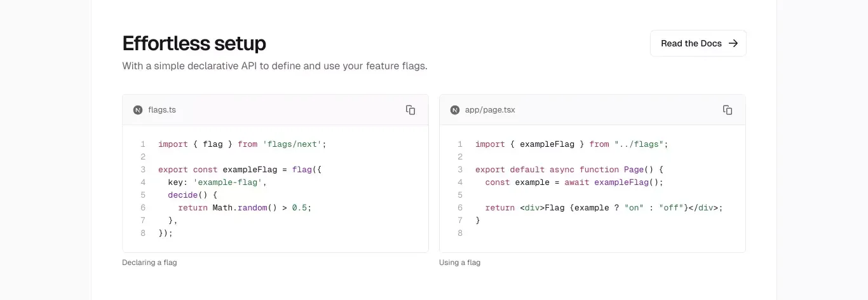Click the Next.js logo beside flags.ts
Viewport: 868px width, 300px height.
pyautogui.click(x=138, y=110)
